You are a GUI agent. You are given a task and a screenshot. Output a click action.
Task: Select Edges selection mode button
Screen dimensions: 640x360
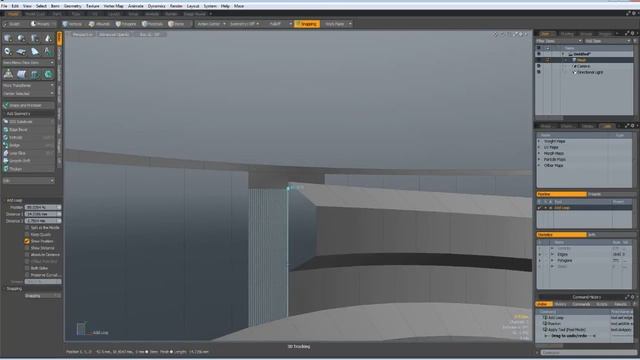99,24
